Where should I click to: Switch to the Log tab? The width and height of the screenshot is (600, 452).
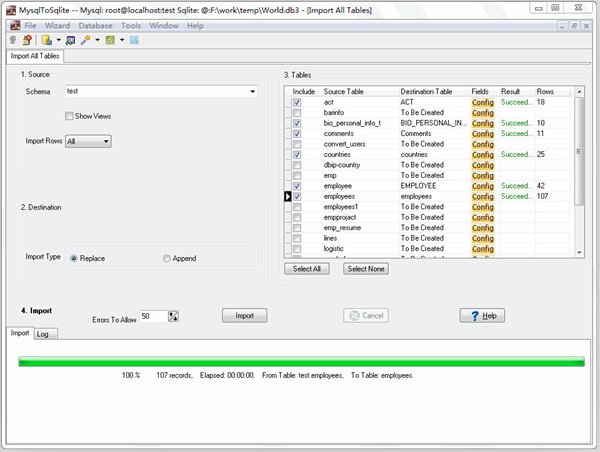click(46, 334)
